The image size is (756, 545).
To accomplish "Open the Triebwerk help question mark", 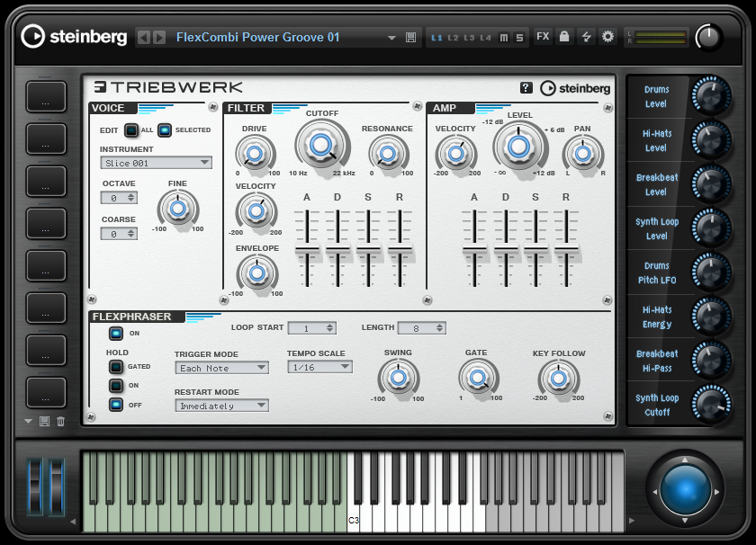I will point(526,88).
